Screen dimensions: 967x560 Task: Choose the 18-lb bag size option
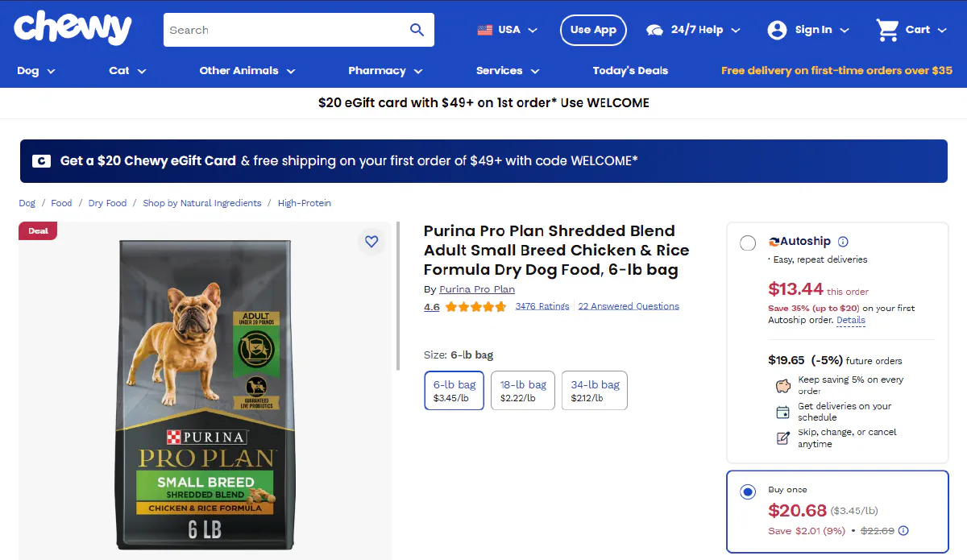tap(523, 391)
